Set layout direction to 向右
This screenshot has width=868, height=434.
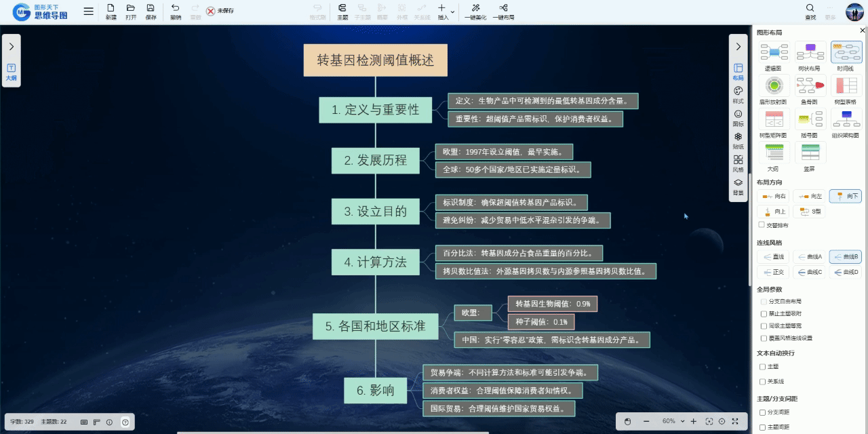[774, 196]
